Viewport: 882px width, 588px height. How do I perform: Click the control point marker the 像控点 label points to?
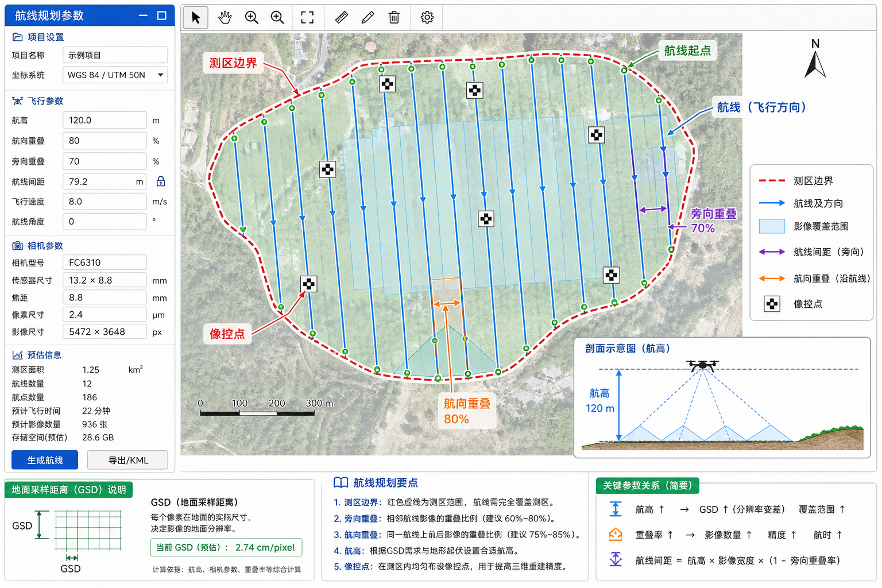309,284
